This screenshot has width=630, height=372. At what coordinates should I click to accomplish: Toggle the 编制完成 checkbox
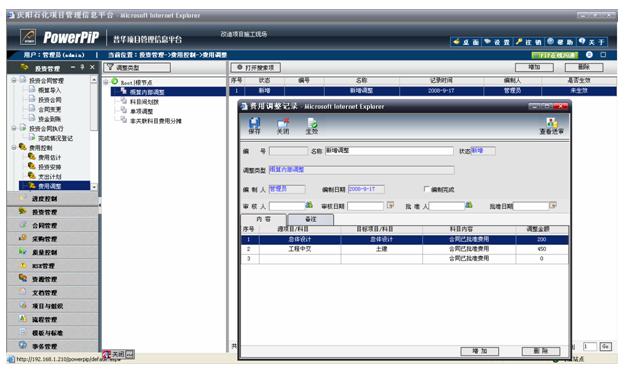click(x=427, y=189)
